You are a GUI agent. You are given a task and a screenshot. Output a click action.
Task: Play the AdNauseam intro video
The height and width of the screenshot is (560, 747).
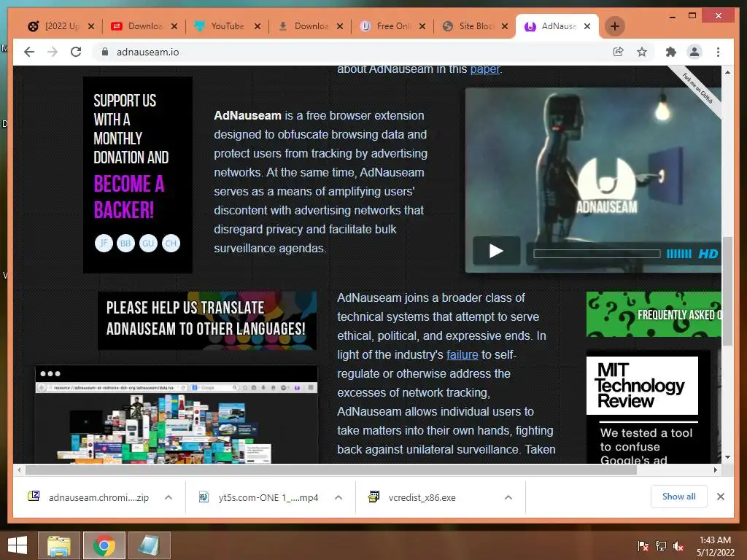(496, 251)
